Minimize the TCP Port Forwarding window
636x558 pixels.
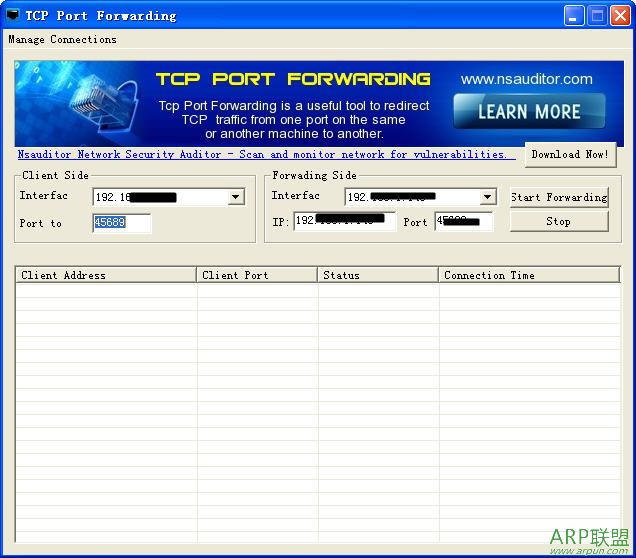pyautogui.click(x=574, y=16)
